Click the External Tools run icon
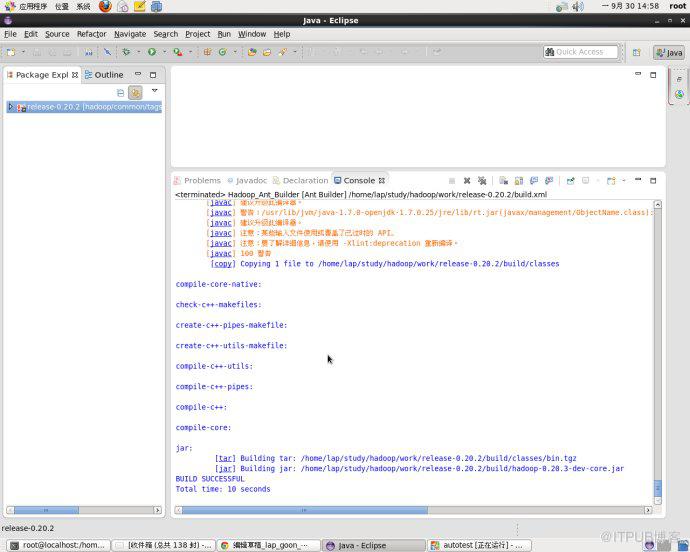690x552 pixels. (178, 52)
